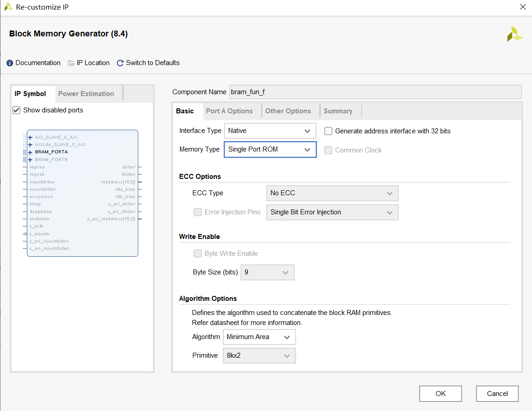
Task: Click the IP Location folder icon
Action: 71,63
